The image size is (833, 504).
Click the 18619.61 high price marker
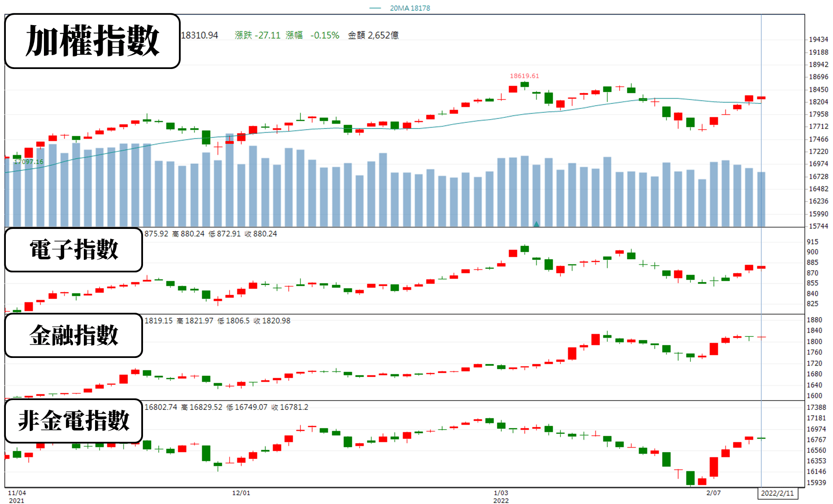(x=524, y=76)
